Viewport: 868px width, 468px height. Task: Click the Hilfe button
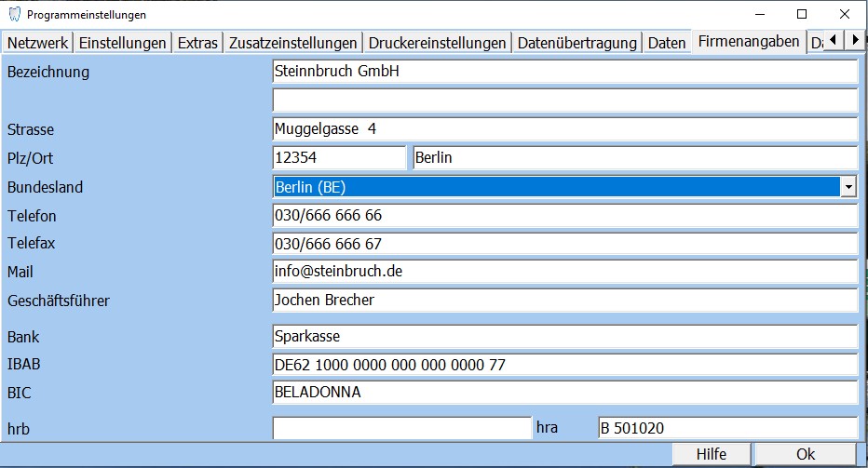click(711, 454)
